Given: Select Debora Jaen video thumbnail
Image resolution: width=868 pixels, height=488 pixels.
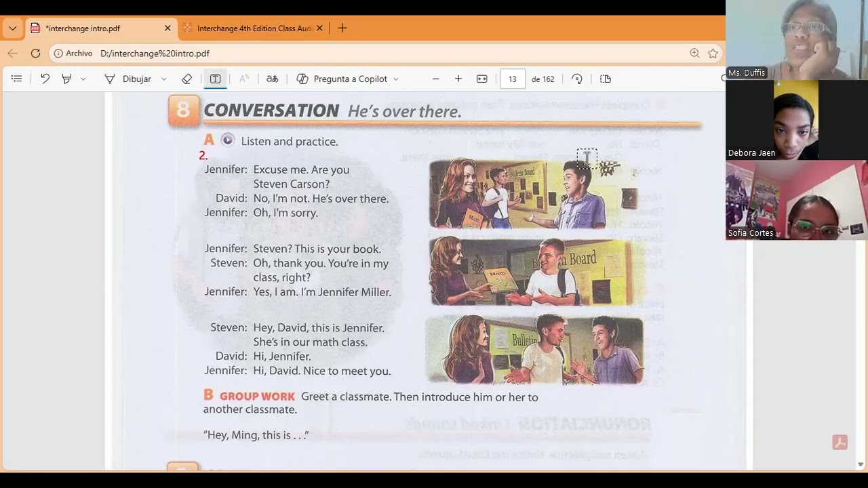Looking at the screenshot, I should click(x=797, y=119).
